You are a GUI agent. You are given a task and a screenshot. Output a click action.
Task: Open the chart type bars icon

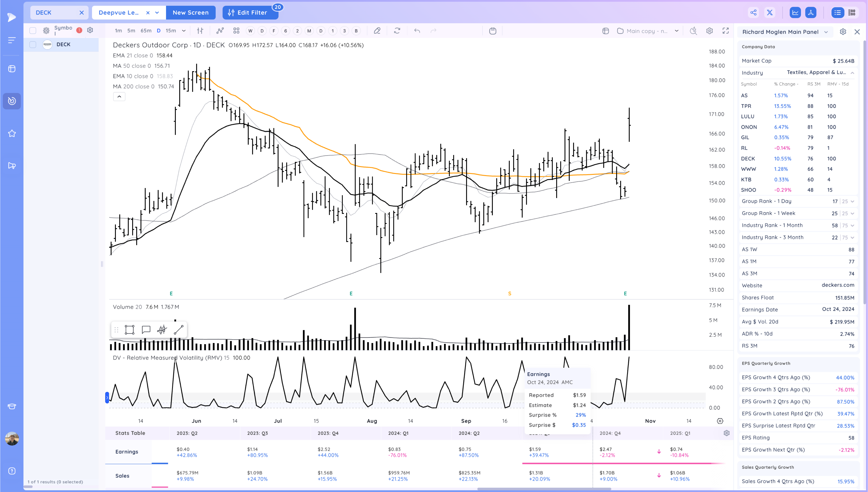click(200, 31)
